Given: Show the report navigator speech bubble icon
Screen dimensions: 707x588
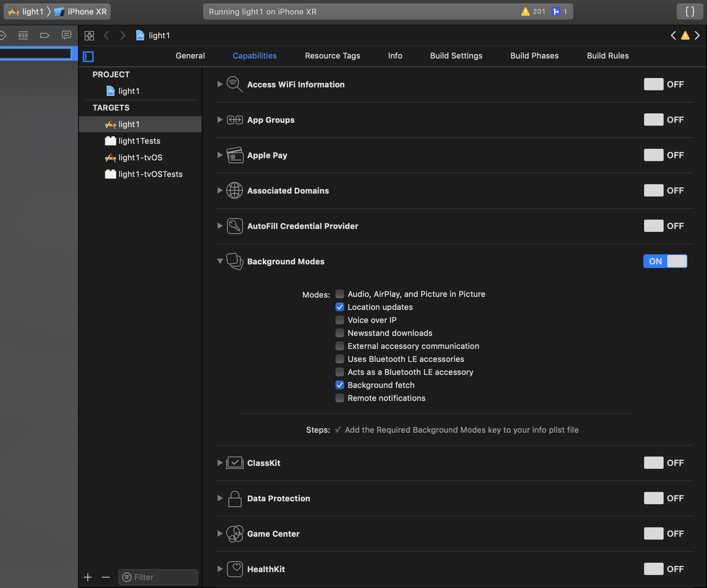Looking at the screenshot, I should click(67, 35).
